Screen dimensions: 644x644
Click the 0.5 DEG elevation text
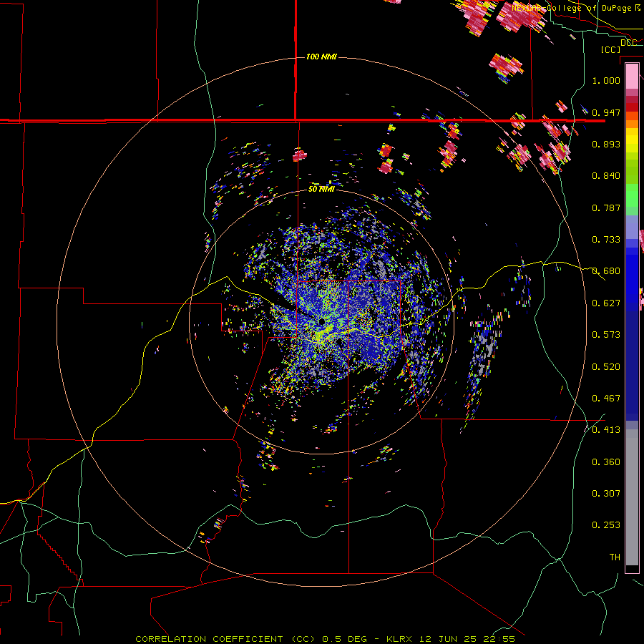(346, 639)
